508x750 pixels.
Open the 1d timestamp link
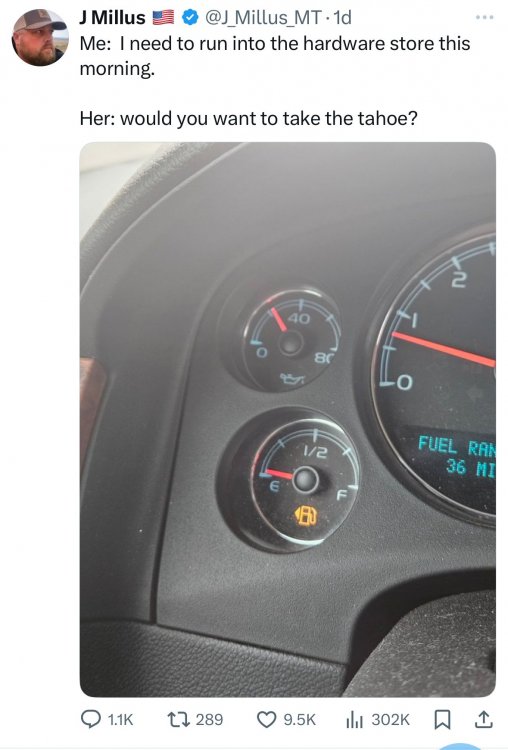342,18
